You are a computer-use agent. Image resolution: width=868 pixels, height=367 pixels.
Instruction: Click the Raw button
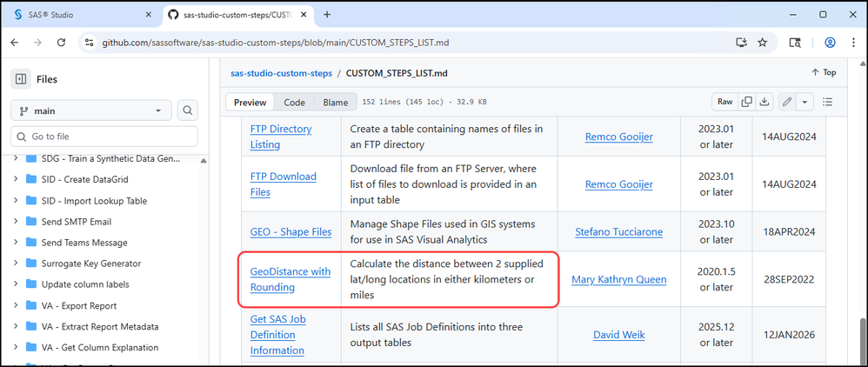coord(724,102)
